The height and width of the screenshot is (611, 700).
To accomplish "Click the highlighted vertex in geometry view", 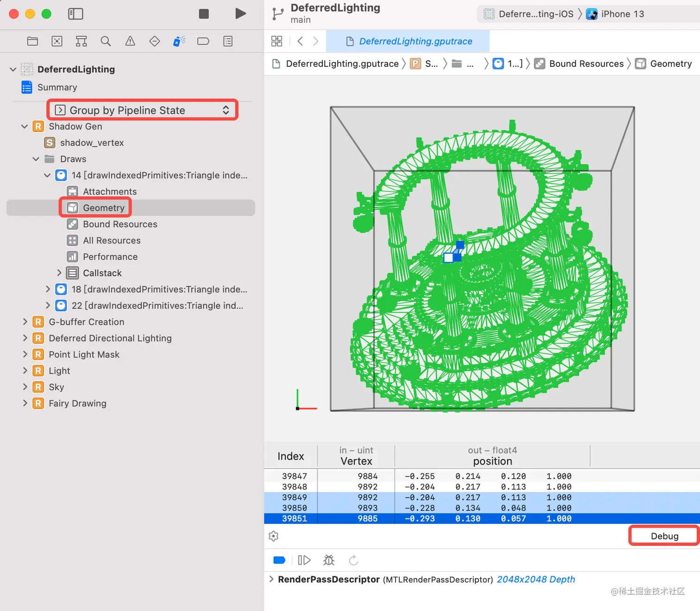I will [x=448, y=258].
